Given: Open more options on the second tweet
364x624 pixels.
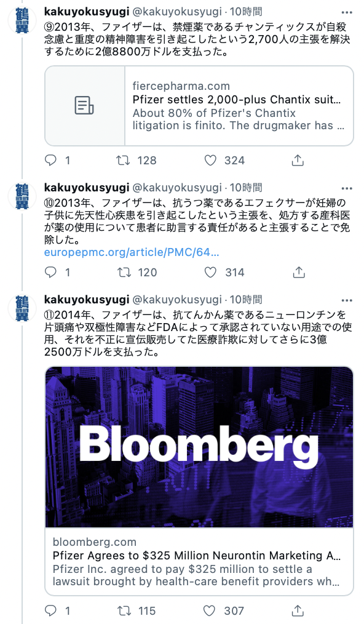Looking at the screenshot, I should click(347, 189).
